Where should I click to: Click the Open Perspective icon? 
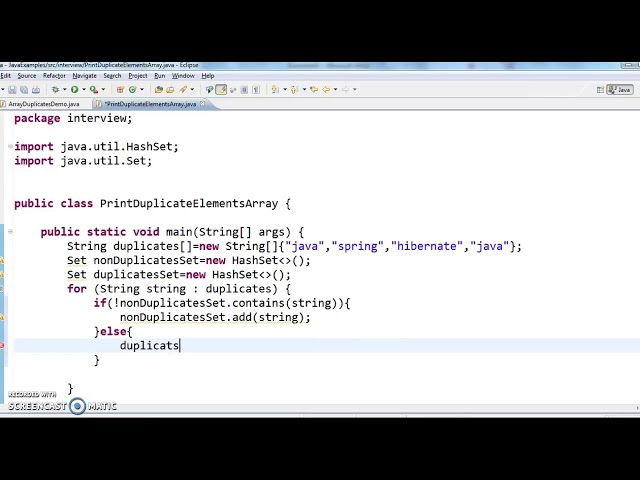pos(600,90)
